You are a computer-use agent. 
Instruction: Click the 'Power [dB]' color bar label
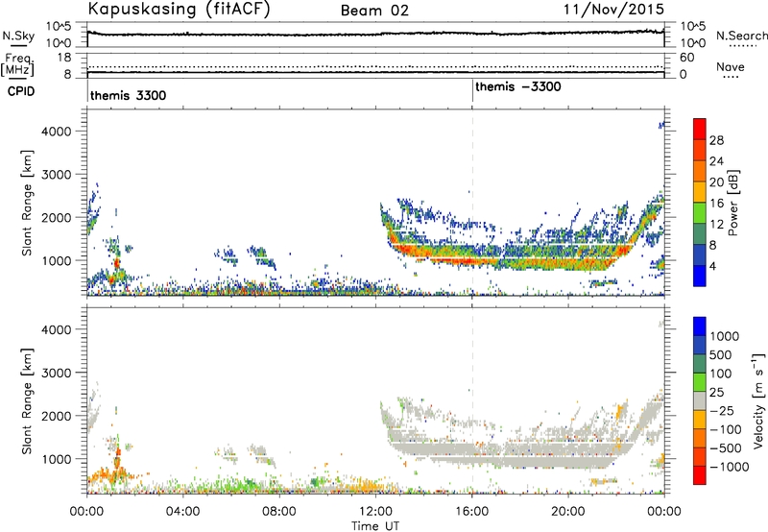click(732, 203)
